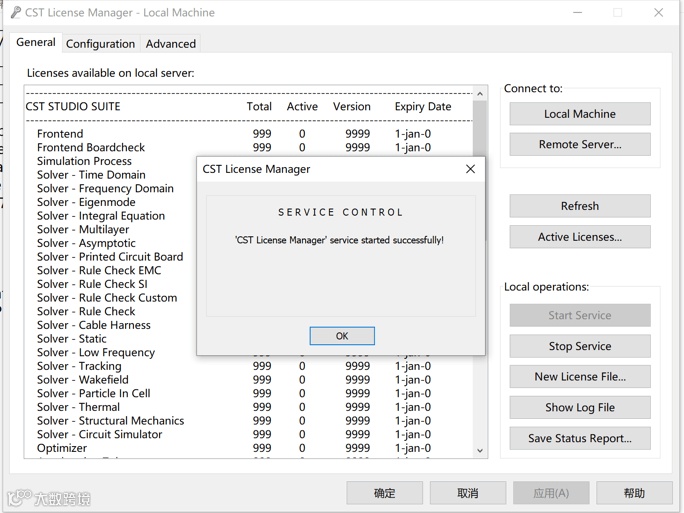Select Solver - Cable Harness row
Screen dimensions: 684x513
(111, 325)
